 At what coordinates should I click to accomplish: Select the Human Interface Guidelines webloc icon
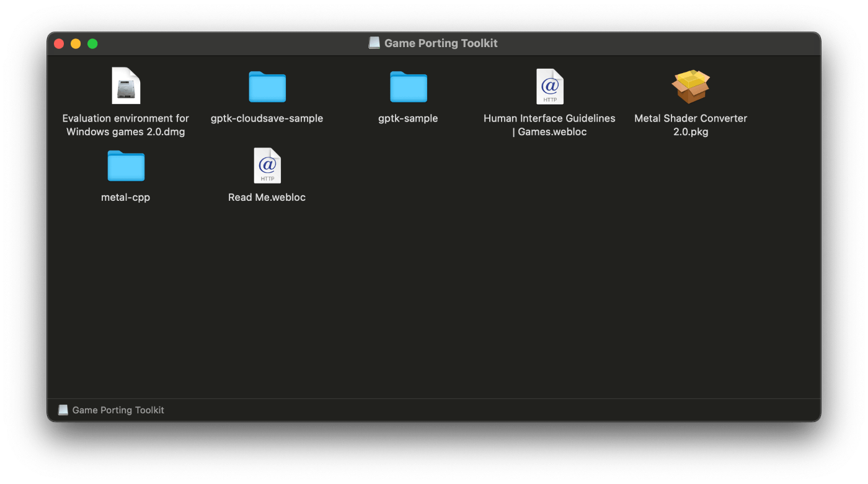pyautogui.click(x=550, y=86)
